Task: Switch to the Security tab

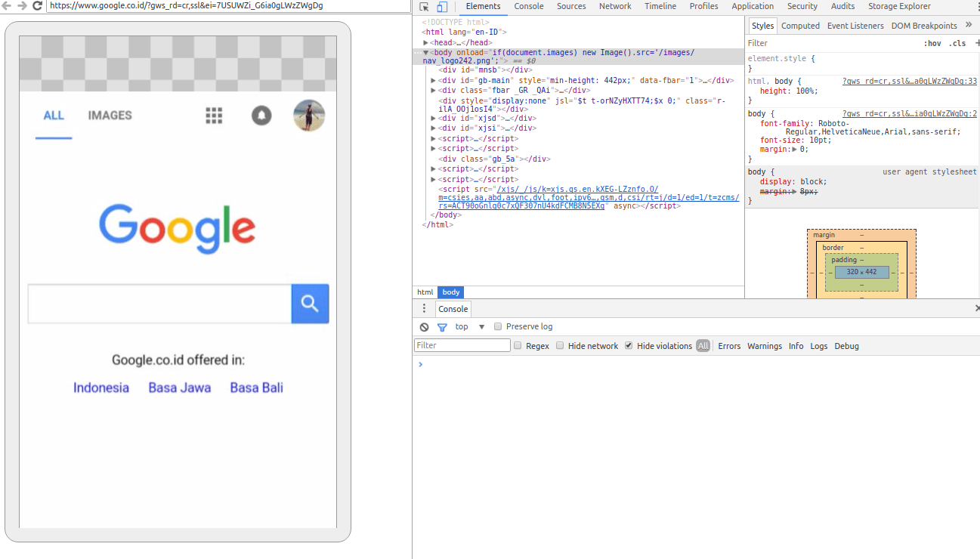Action: point(802,7)
